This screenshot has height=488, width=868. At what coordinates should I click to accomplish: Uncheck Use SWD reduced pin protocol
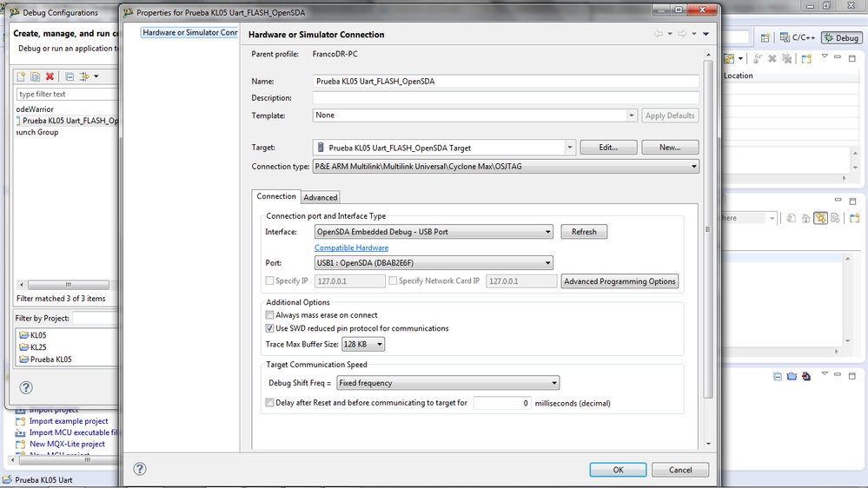point(269,329)
